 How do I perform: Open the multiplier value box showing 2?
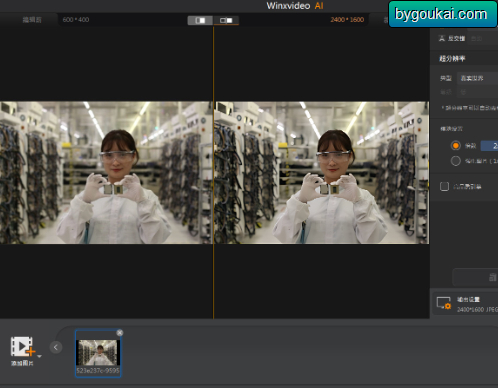coord(489,146)
